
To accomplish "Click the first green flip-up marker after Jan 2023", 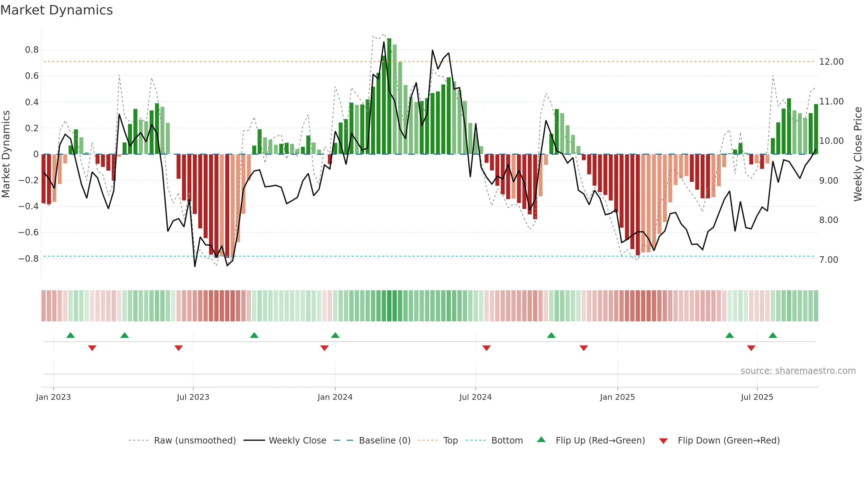I will [71, 335].
